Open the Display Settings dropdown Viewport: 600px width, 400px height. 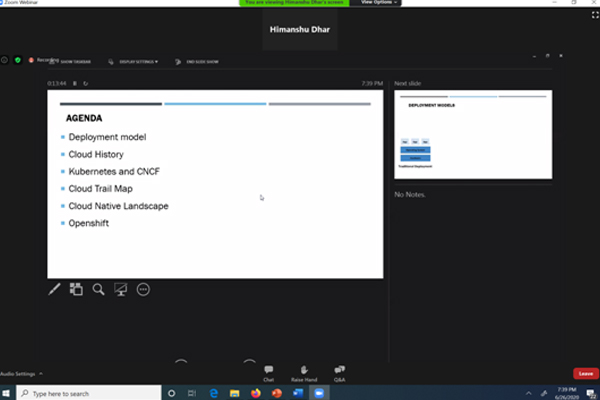(136, 62)
